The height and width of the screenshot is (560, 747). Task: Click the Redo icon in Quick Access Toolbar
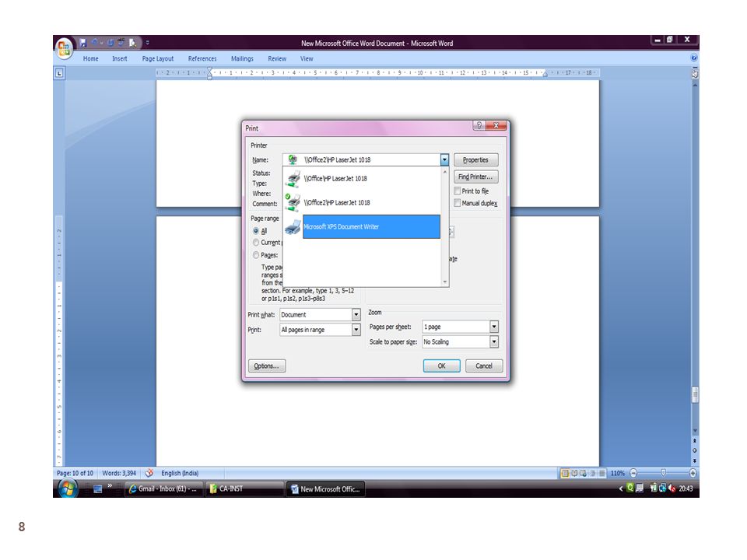110,43
